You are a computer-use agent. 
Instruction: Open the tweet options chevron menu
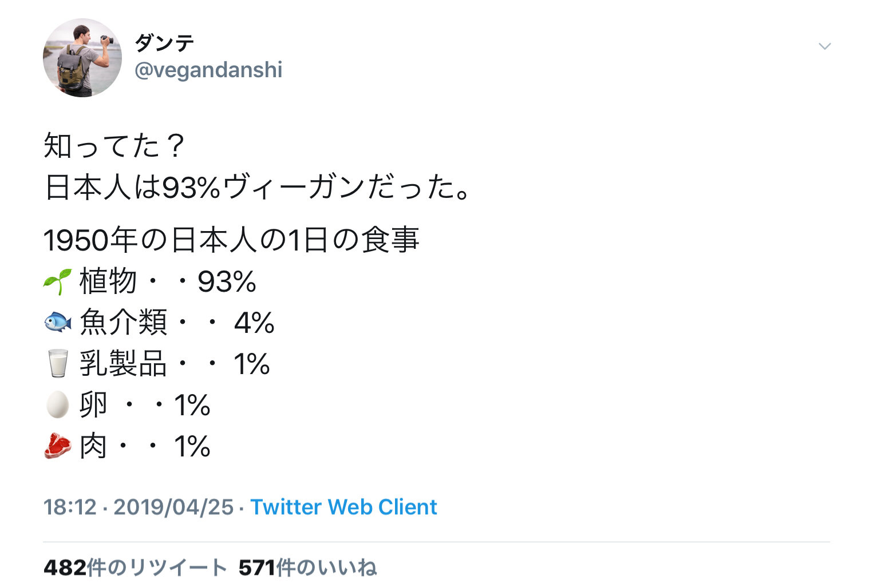click(x=824, y=46)
